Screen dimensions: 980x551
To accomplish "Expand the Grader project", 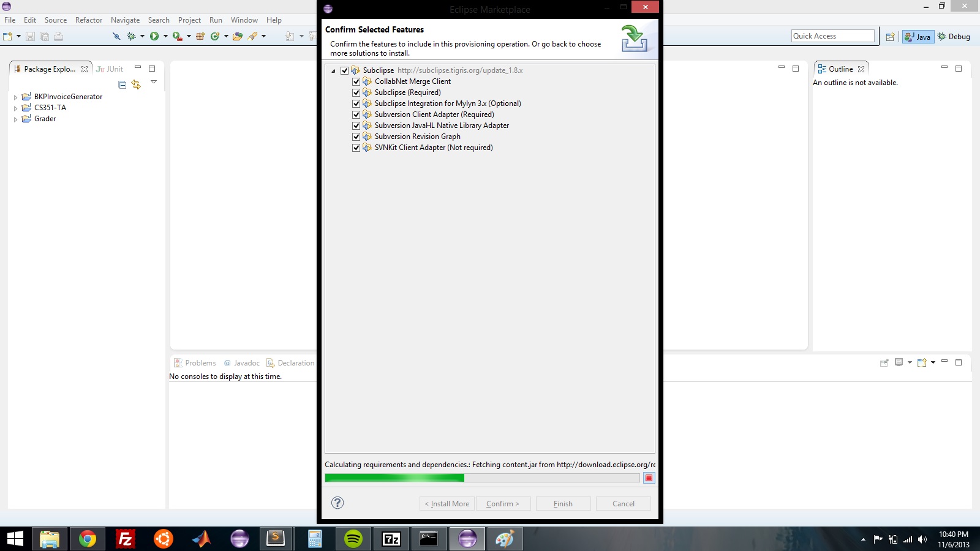I will pos(15,119).
